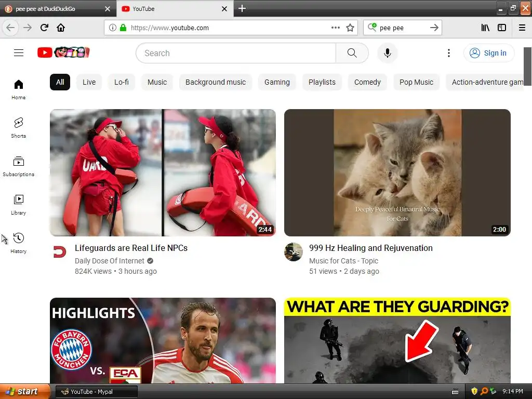
Task: Select the Live filter chip
Action: point(89,82)
